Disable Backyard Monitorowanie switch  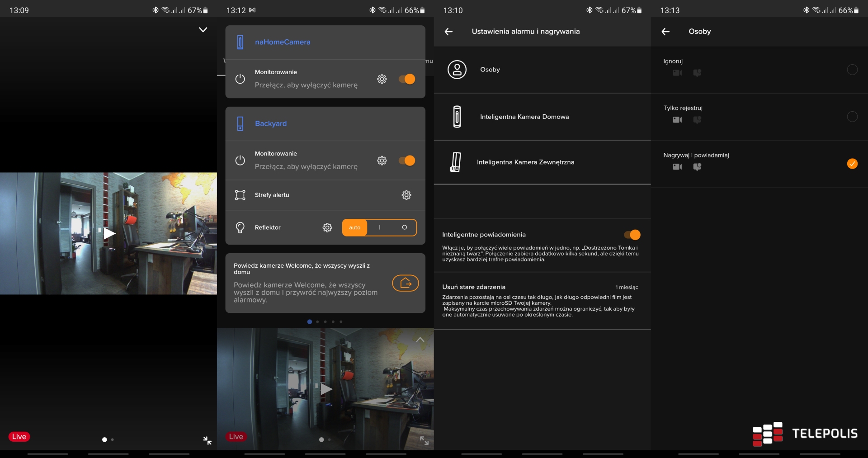(x=407, y=161)
